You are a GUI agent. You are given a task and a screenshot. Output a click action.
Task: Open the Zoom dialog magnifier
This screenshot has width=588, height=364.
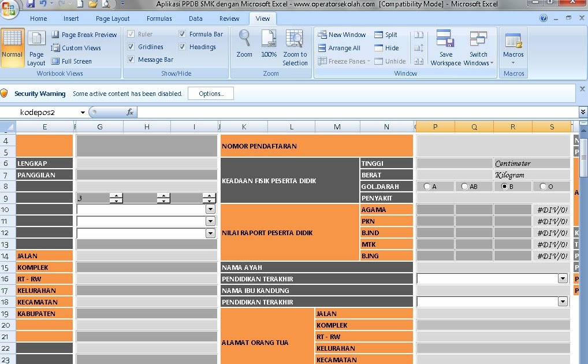pyautogui.click(x=244, y=44)
